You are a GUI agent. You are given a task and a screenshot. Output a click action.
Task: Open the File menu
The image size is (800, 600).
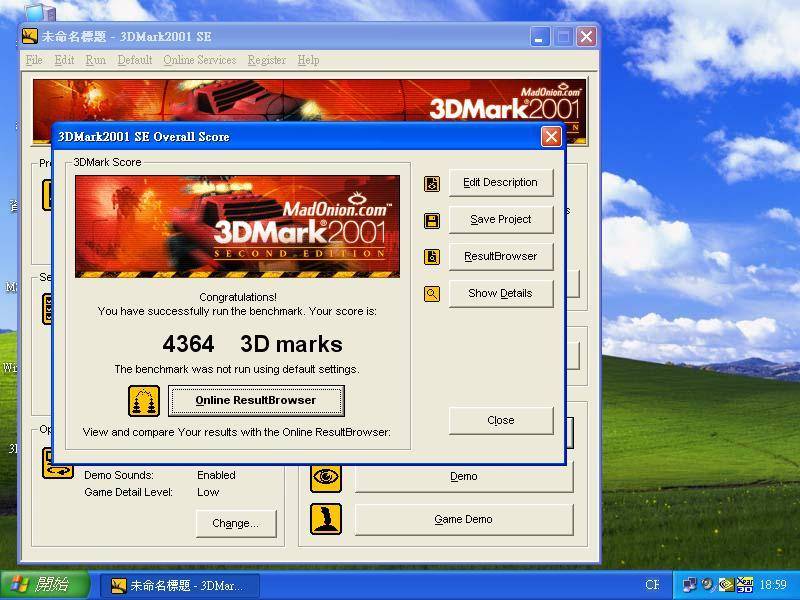tap(34, 60)
